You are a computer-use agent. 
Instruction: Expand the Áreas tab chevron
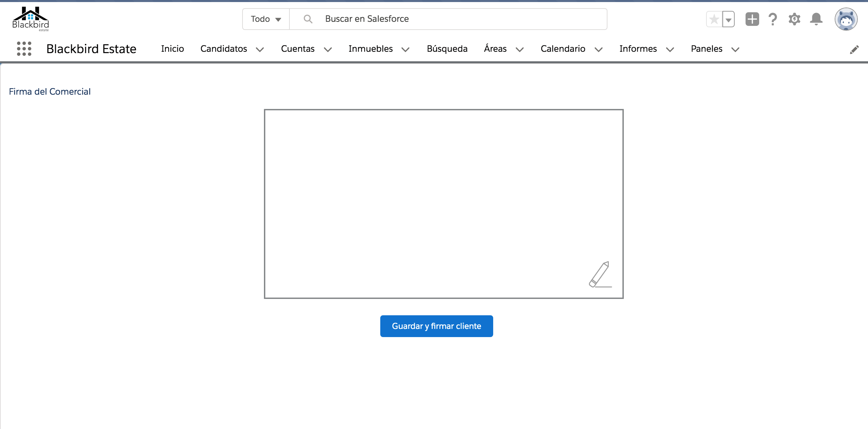click(520, 50)
